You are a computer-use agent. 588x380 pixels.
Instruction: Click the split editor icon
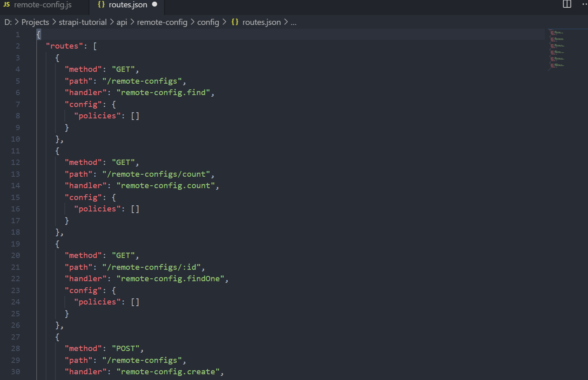click(567, 4)
